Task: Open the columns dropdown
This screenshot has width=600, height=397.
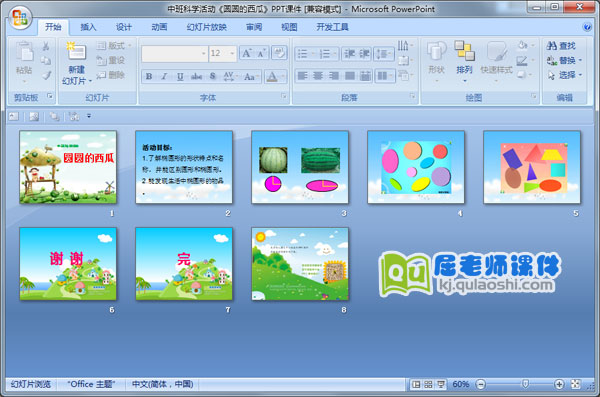Action: [385, 76]
